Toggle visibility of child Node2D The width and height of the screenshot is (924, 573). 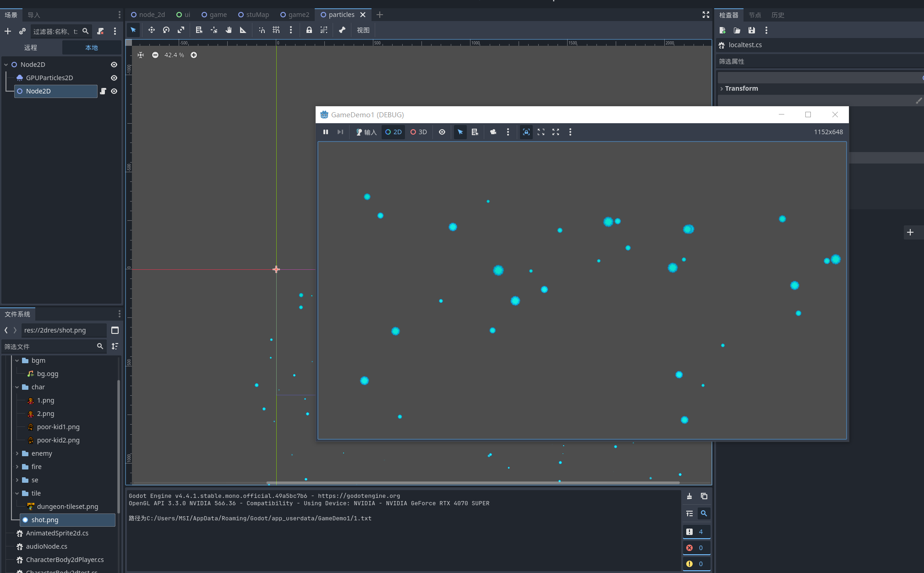114,91
